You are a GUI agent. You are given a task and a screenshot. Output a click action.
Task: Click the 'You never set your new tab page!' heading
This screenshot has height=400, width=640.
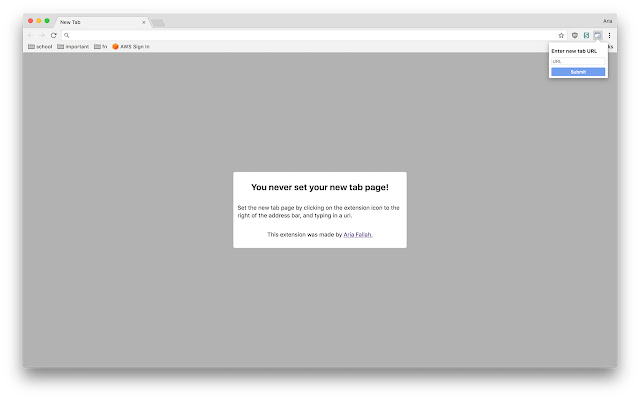point(320,187)
